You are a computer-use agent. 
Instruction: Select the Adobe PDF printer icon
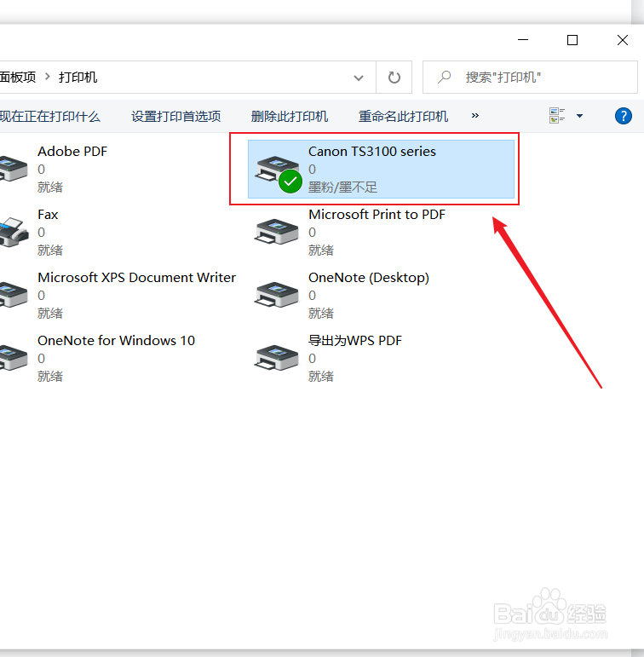pyautogui.click(x=14, y=168)
